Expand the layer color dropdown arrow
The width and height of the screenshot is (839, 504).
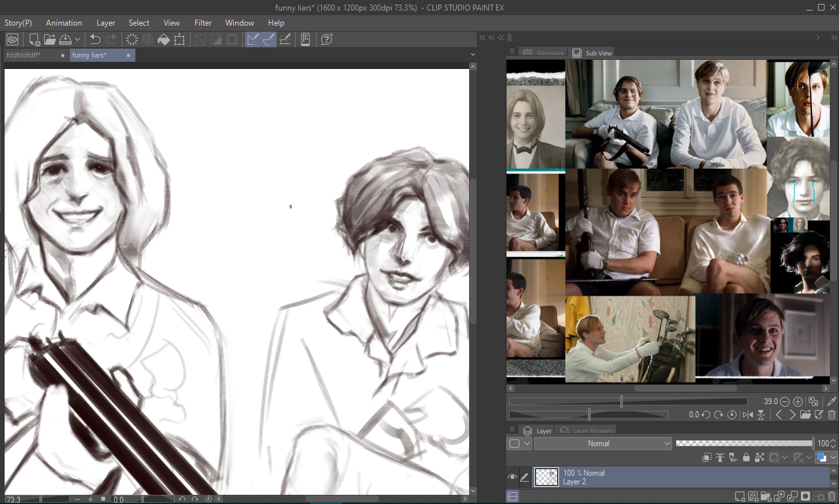(833, 457)
